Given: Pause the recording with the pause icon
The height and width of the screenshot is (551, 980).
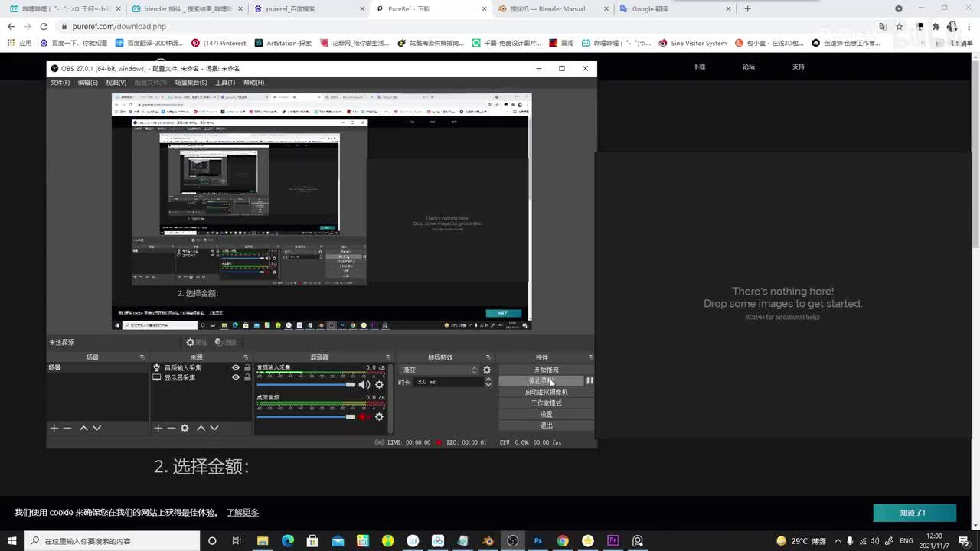Looking at the screenshot, I should 590,381.
